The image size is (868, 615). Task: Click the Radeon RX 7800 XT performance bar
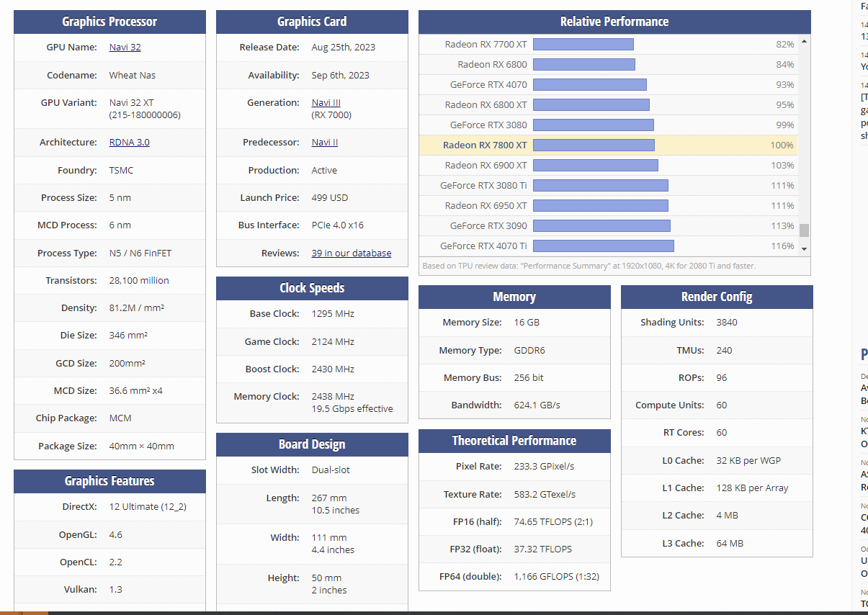[x=594, y=145]
